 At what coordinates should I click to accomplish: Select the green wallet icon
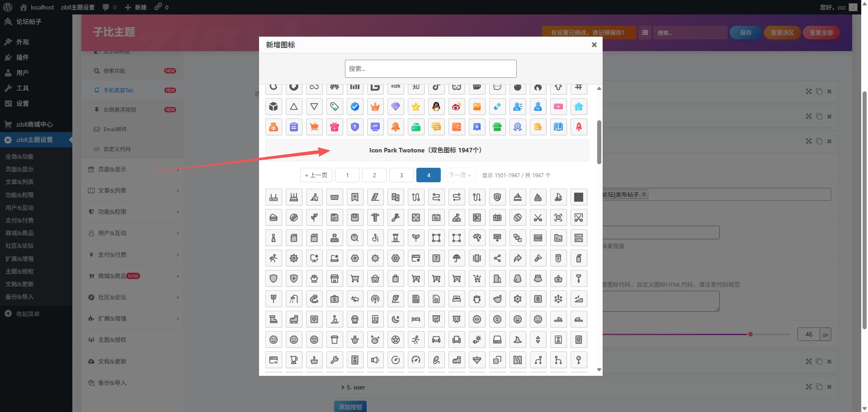click(416, 127)
